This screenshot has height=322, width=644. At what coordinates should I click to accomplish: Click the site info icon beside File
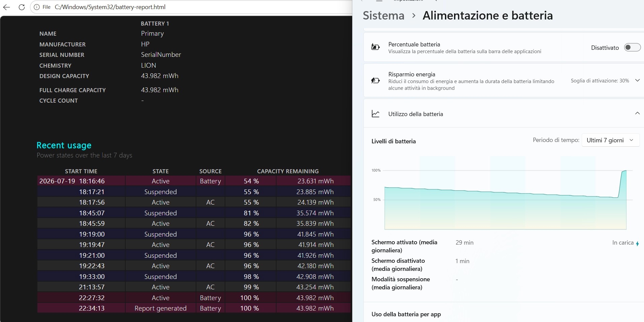click(x=37, y=7)
